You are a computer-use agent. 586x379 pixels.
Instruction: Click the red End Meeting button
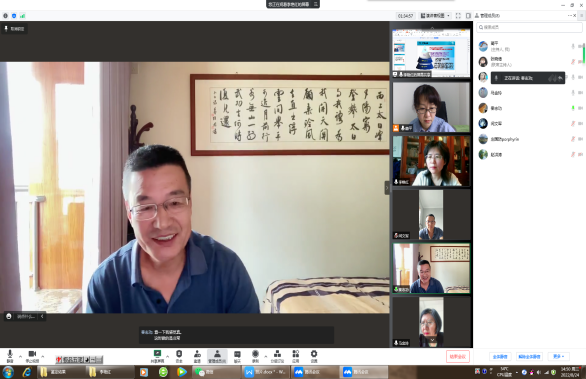457,356
